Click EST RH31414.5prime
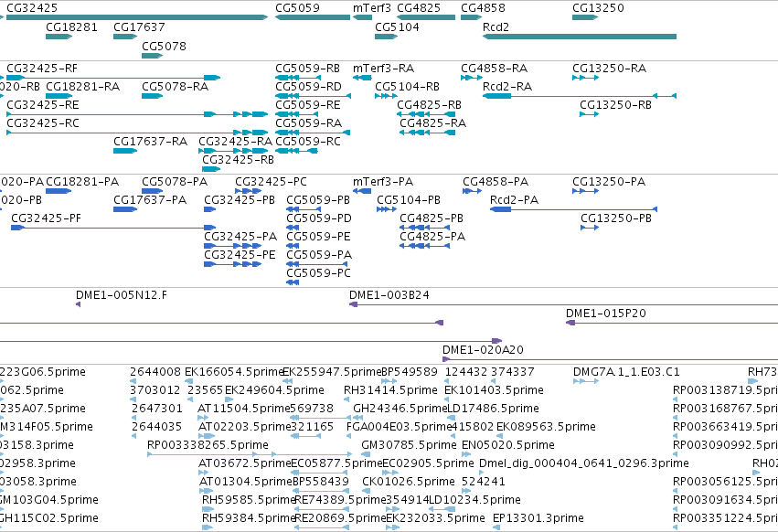The image size is (778, 532). [347, 399]
